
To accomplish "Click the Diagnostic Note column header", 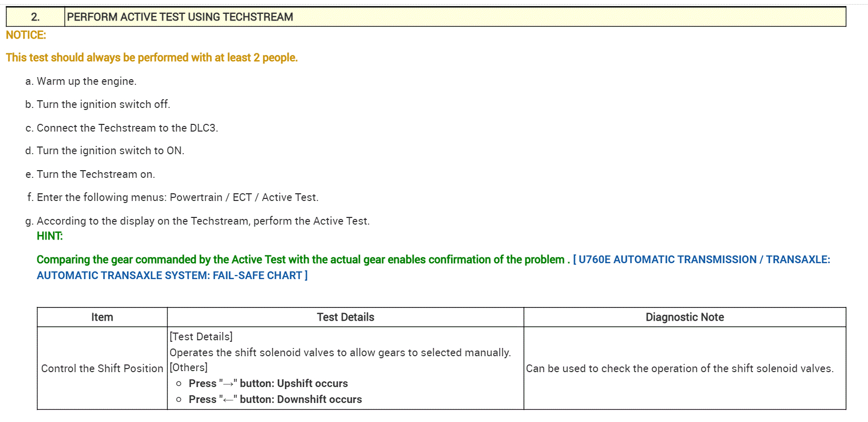I will [685, 317].
